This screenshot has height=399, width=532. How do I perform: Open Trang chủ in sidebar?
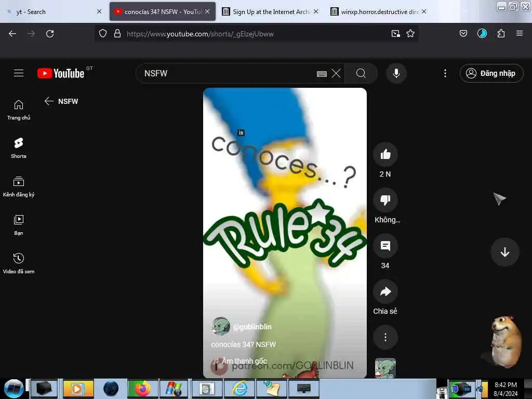(x=19, y=110)
